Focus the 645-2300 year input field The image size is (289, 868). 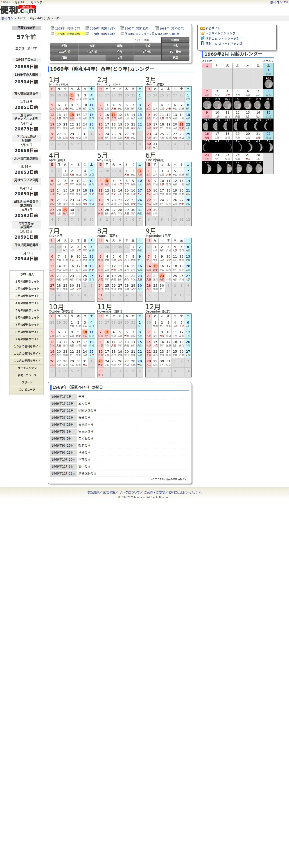147,40
